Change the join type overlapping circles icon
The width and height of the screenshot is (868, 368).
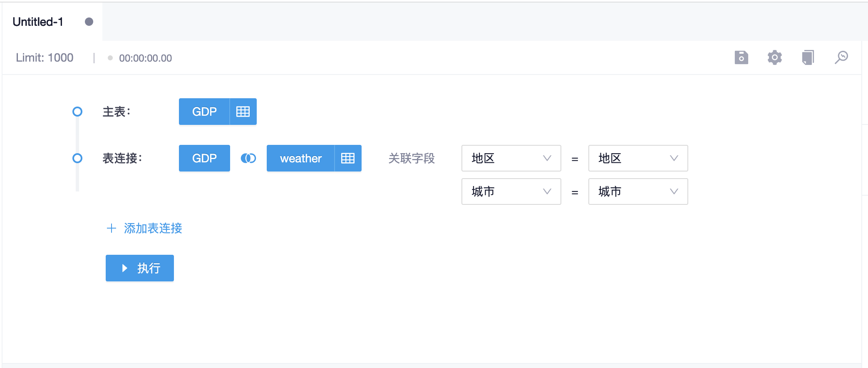pos(248,158)
